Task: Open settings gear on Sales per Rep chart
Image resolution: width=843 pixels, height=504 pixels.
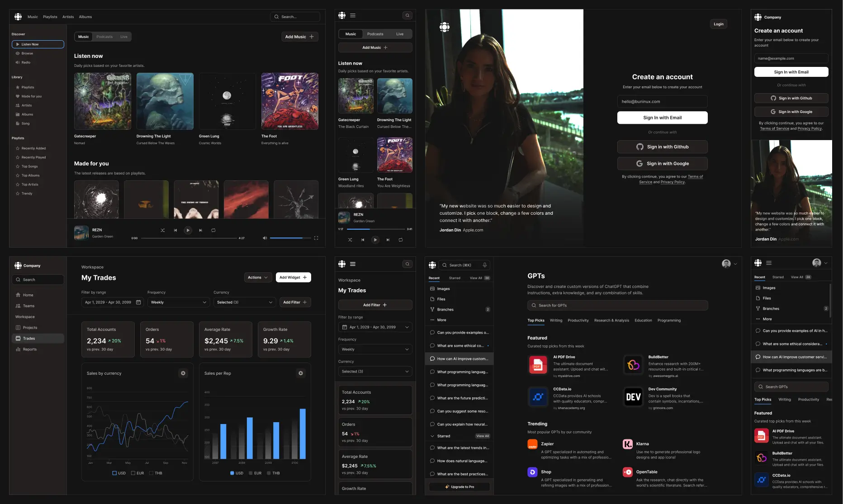Action: pyautogui.click(x=301, y=373)
